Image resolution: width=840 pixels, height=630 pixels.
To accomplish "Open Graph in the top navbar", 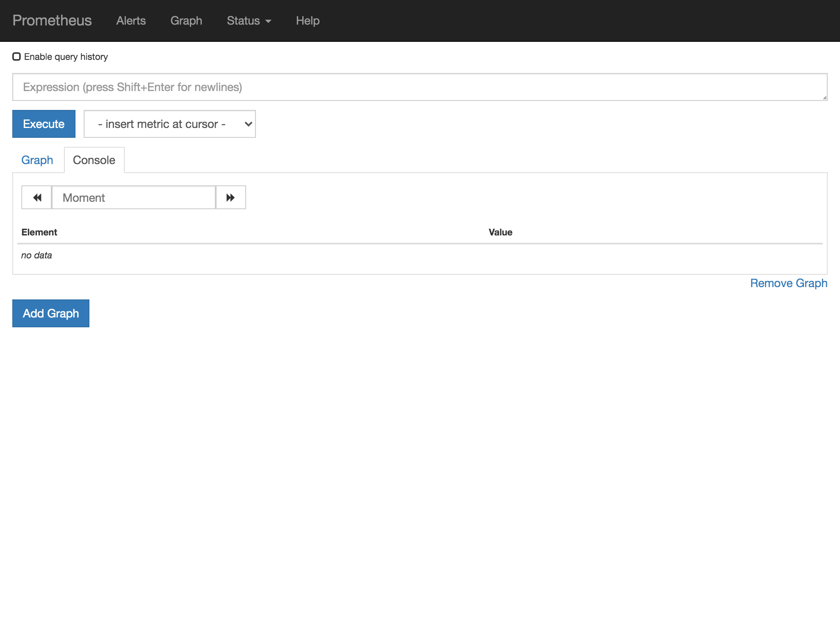I will pos(186,21).
